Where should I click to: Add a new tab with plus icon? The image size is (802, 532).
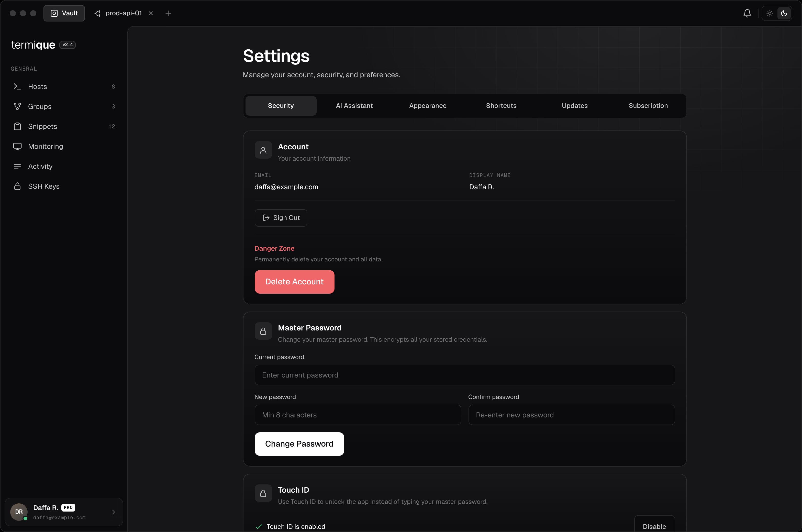pos(168,13)
